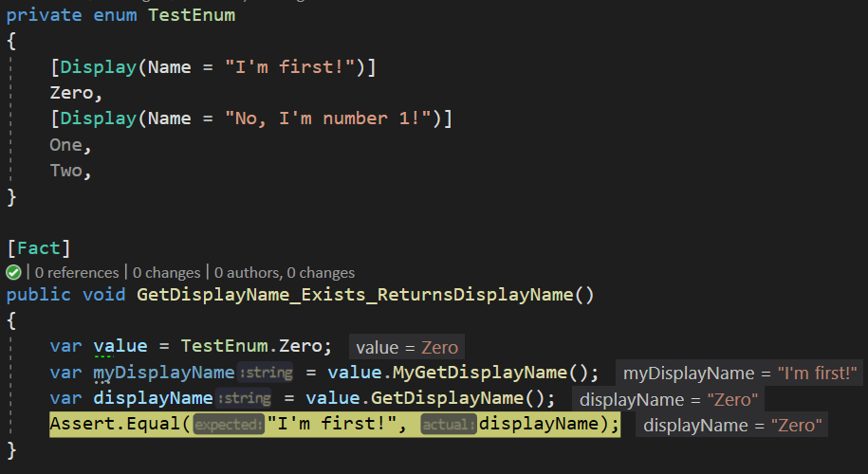Click displayName = "Zero" data tip beside Assert line

(731, 425)
